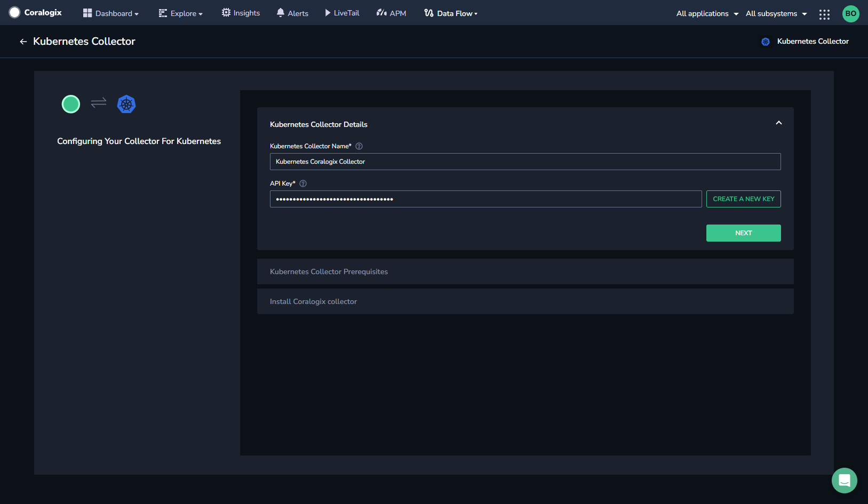
Task: Open the BO user avatar menu
Action: (851, 14)
